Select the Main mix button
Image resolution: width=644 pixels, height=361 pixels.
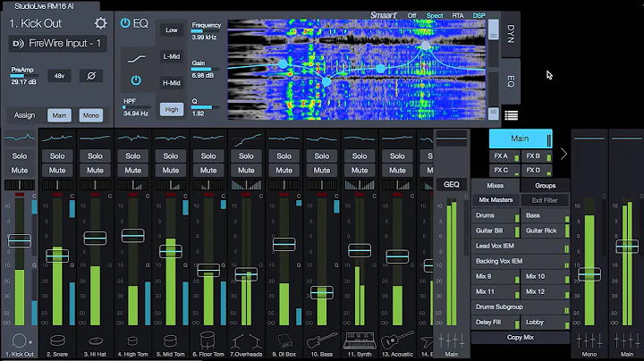pos(521,139)
